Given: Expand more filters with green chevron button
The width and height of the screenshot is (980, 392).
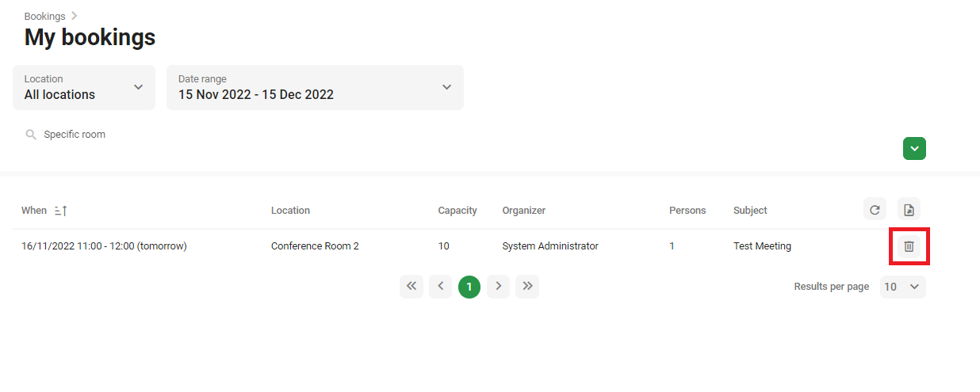Looking at the screenshot, I should pos(914,148).
